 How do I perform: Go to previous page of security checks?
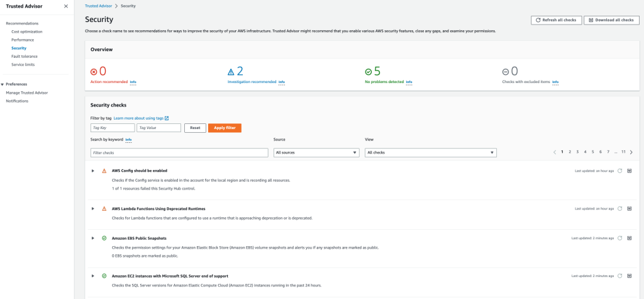(x=555, y=152)
